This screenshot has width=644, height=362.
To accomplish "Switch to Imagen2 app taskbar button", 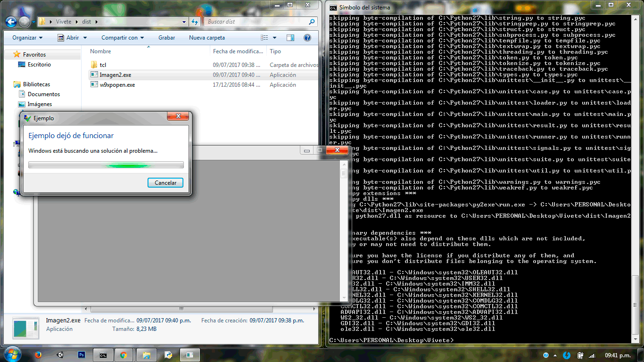I will pyautogui.click(x=190, y=355).
